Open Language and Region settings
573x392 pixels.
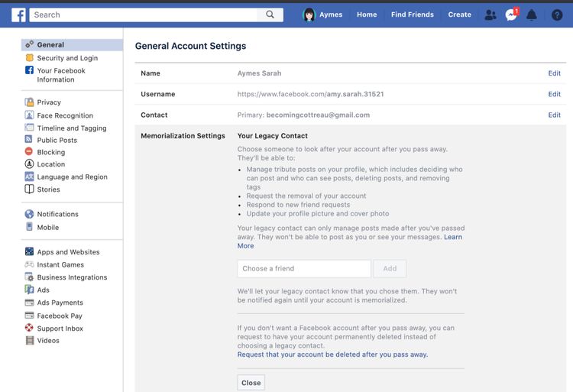coord(72,177)
